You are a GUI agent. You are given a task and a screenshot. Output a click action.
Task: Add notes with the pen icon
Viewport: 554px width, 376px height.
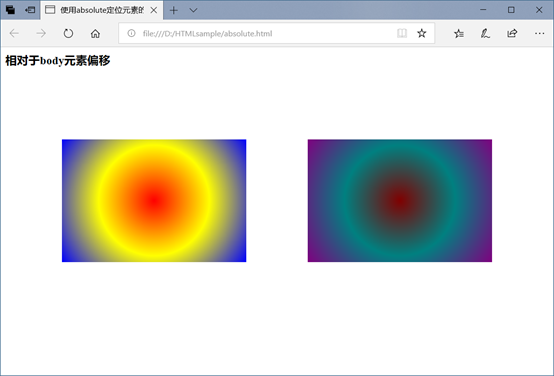(x=485, y=34)
